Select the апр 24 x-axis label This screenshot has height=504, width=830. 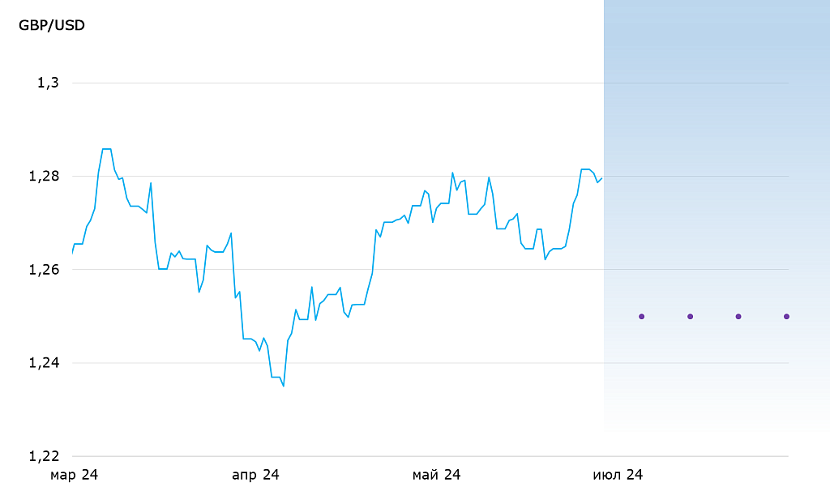[255, 476]
